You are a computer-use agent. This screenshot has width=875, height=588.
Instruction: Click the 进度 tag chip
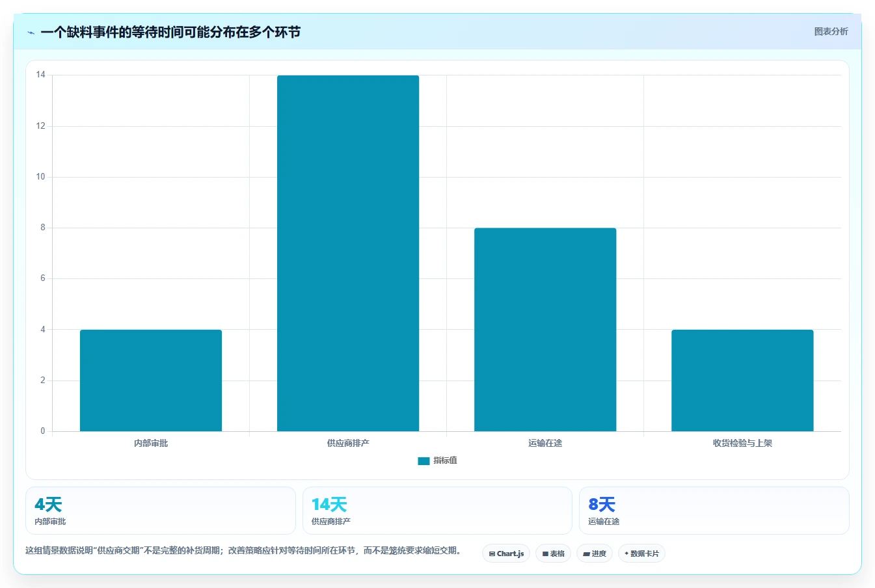pos(595,554)
